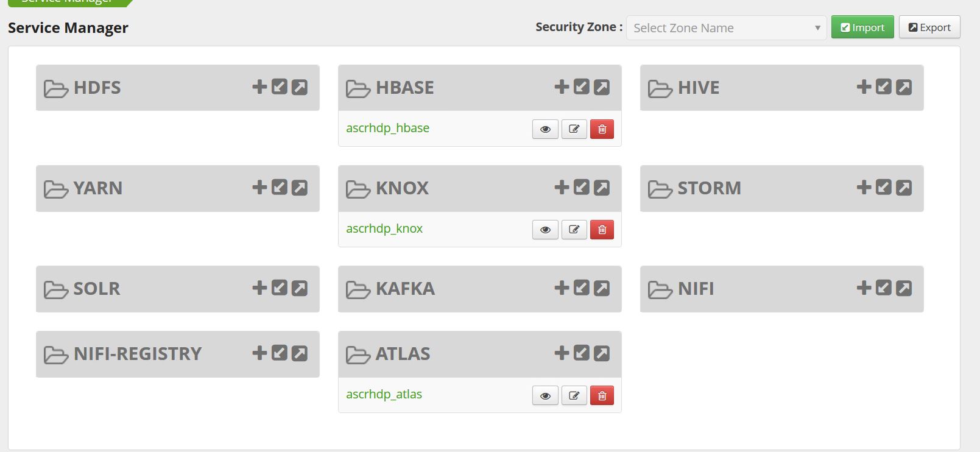Edit the HIVE service type settings
The image size is (980, 452).
(883, 87)
